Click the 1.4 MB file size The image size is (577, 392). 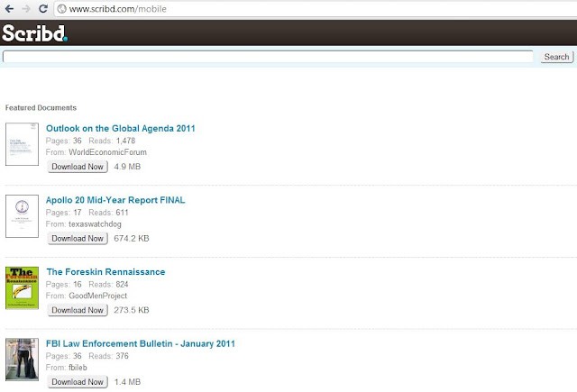pos(127,382)
